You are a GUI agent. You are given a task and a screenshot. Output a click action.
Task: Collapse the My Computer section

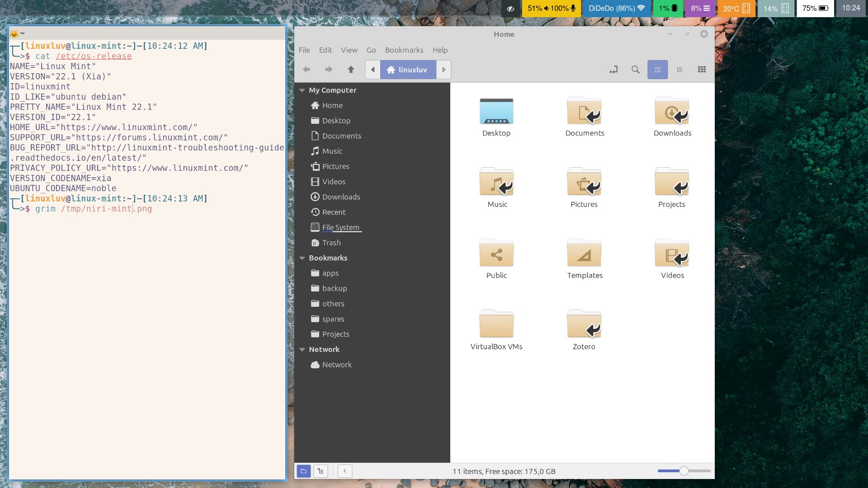point(302,90)
